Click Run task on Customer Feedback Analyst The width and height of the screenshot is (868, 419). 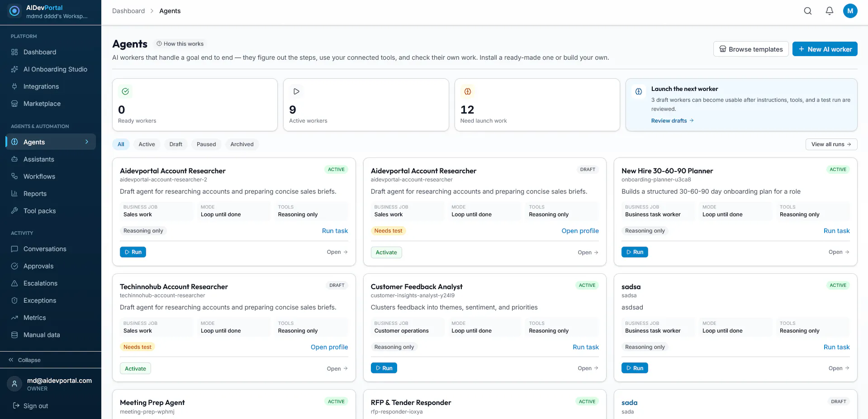coord(586,347)
